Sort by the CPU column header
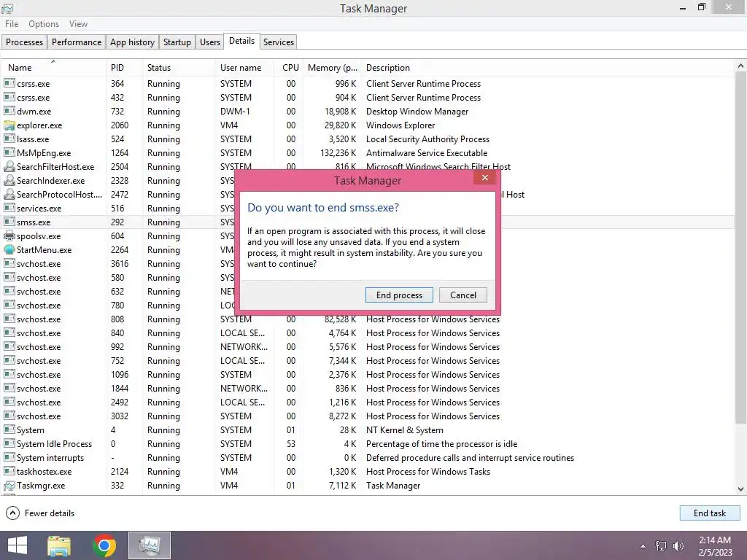Screen dimensions: 747x560 click(289, 68)
